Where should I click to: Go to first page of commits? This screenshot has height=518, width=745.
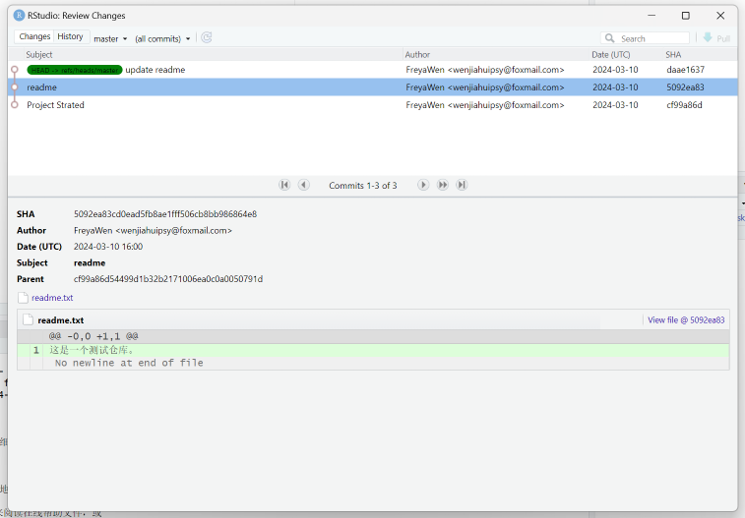[285, 185]
